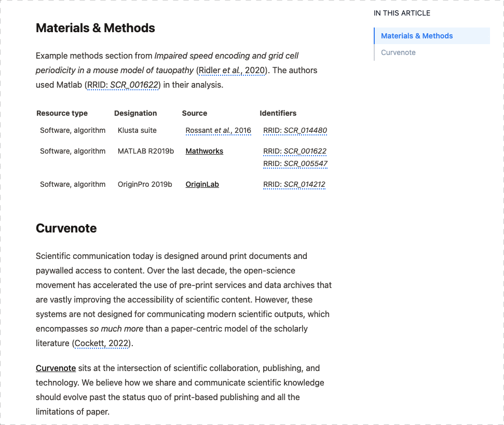504x425 pixels.
Task: Open RRID: SCR_001622 in the MATLAB table row
Action: click(295, 151)
